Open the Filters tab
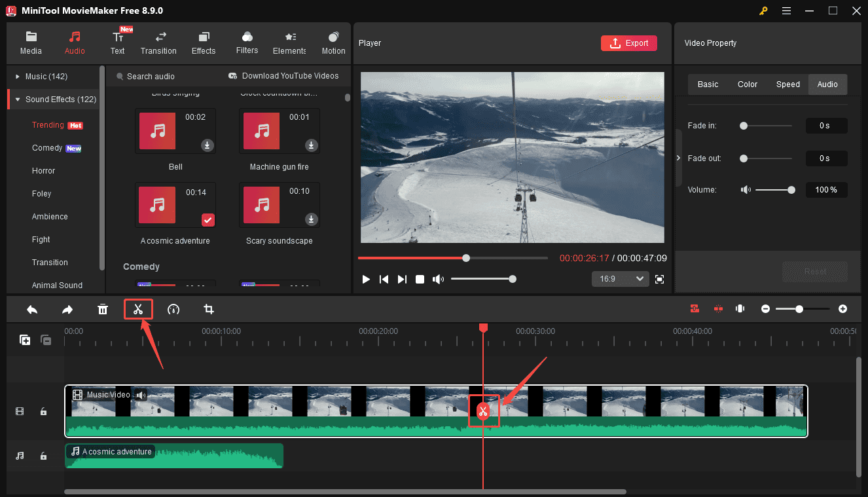This screenshot has height=497, width=868. pos(247,43)
